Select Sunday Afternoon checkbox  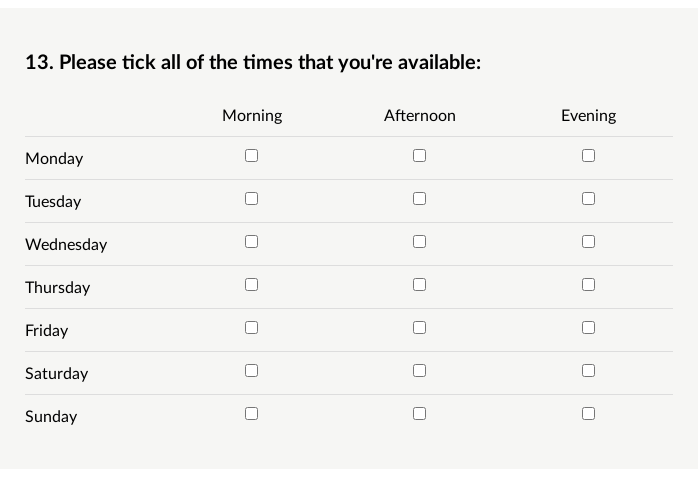[419, 413]
